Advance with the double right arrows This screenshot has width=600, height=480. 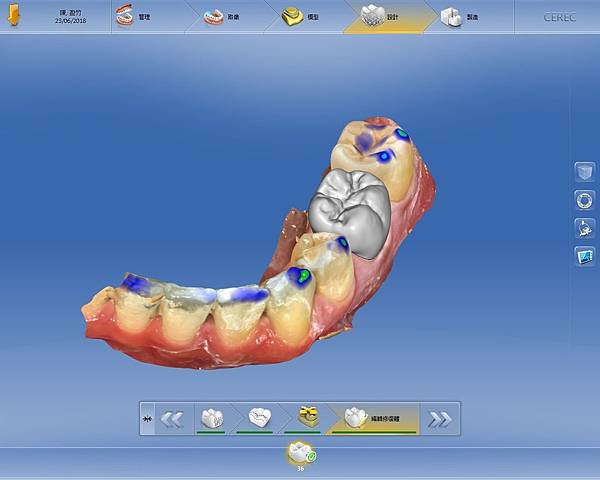point(440,420)
